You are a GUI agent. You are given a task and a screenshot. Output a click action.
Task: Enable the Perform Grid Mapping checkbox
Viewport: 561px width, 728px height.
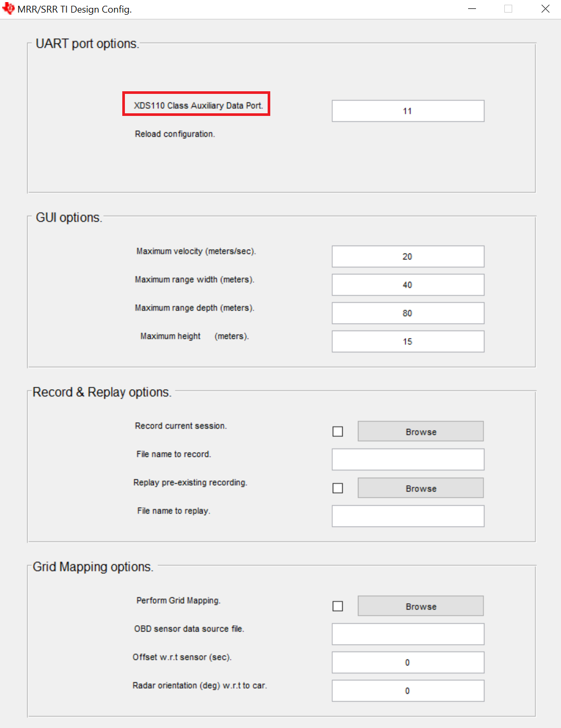point(338,606)
